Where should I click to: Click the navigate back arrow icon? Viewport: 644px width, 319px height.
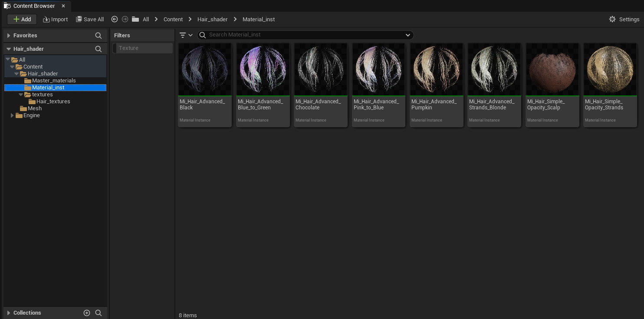pyautogui.click(x=115, y=19)
